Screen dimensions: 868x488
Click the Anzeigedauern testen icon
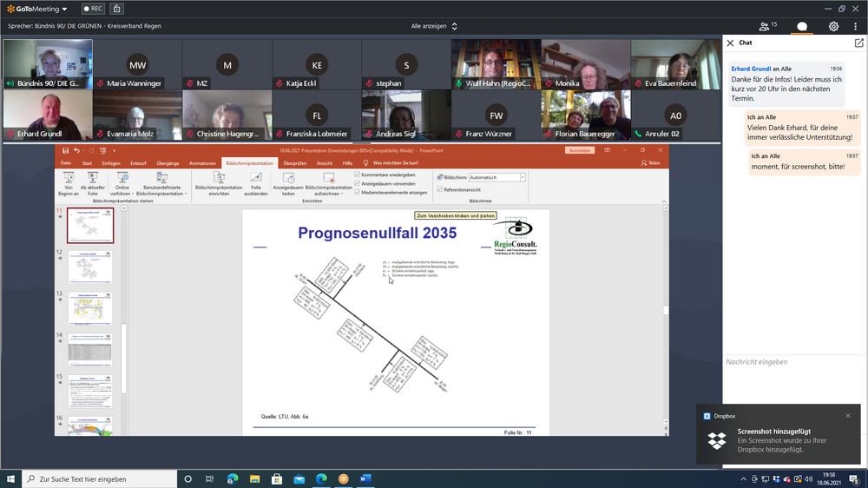pos(288,178)
